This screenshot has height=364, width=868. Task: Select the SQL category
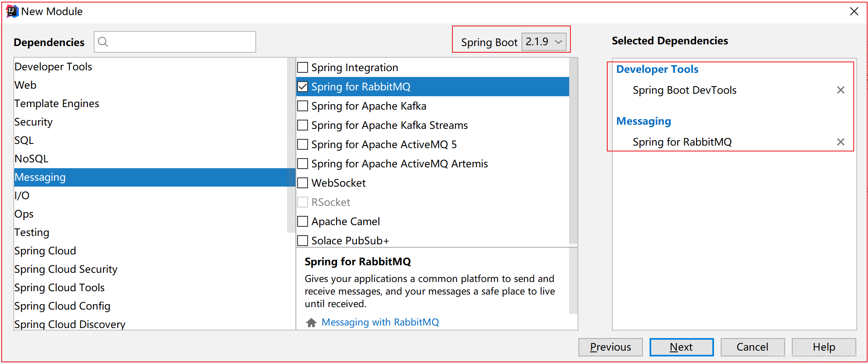151,140
